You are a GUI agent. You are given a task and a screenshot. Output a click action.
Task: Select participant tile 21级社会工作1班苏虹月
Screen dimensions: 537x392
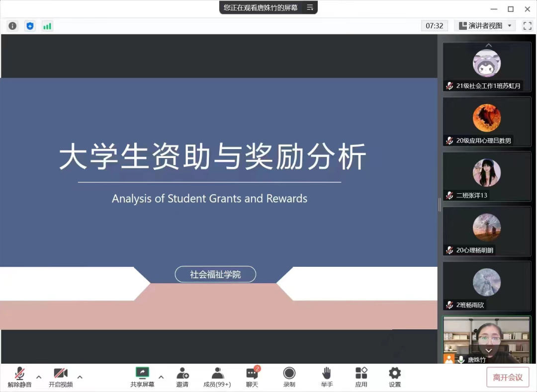click(487, 67)
